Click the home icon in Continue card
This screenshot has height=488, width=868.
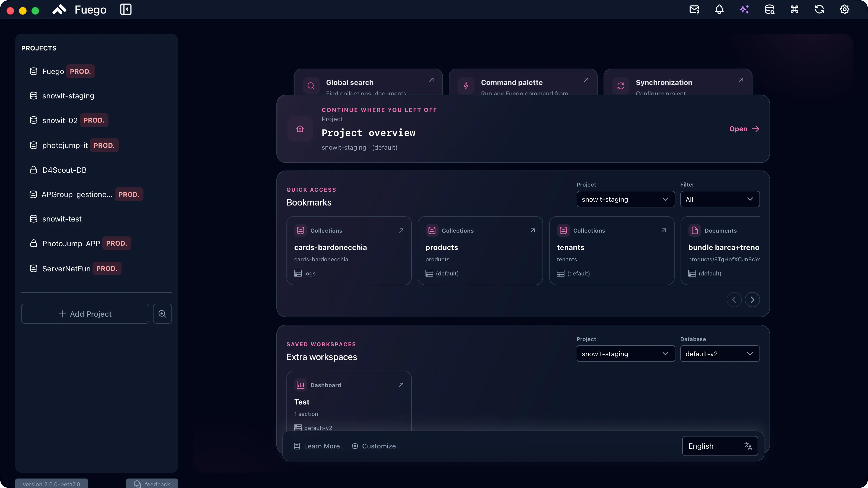[300, 129]
